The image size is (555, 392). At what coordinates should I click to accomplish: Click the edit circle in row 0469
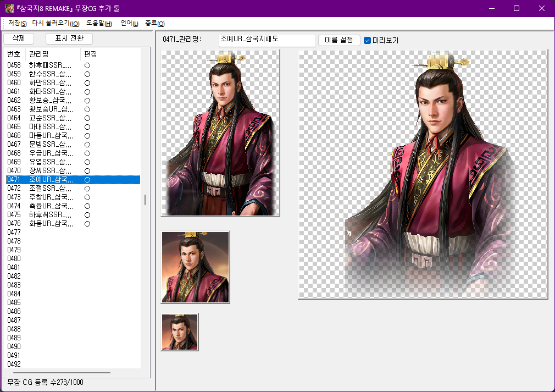[87, 162]
